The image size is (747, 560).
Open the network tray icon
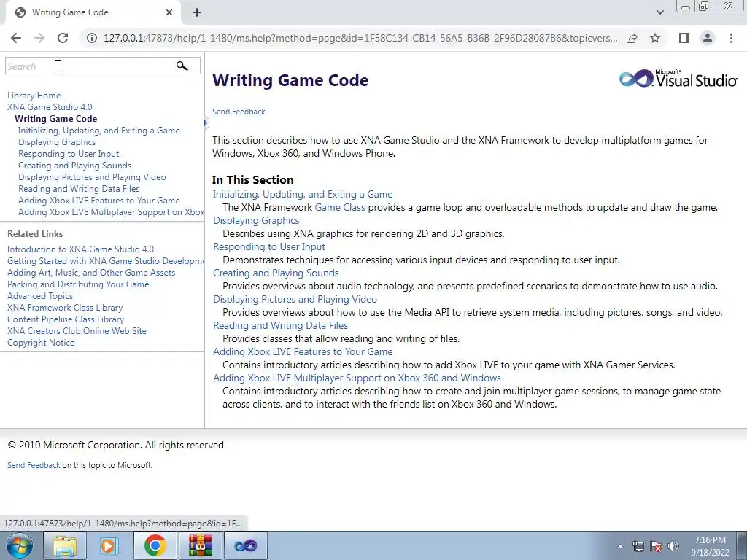[x=638, y=546]
